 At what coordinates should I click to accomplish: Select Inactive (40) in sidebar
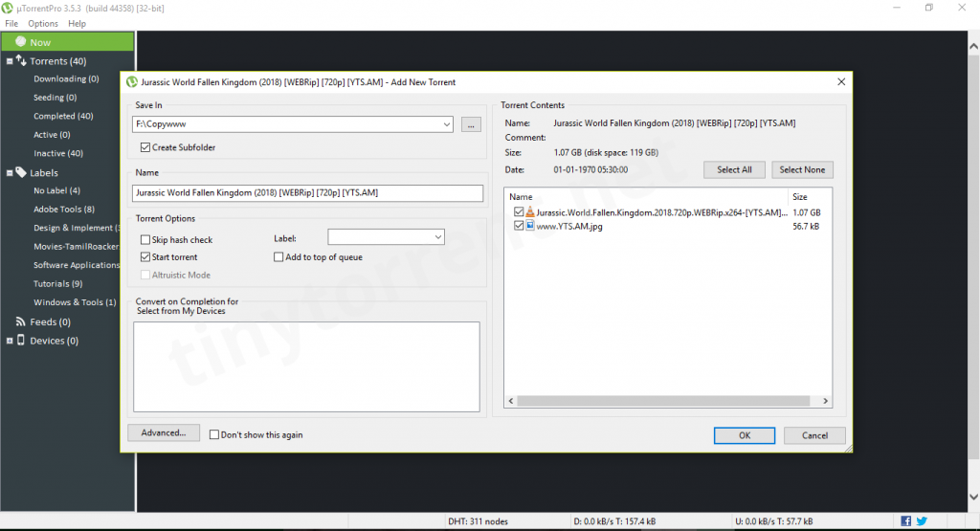58,154
